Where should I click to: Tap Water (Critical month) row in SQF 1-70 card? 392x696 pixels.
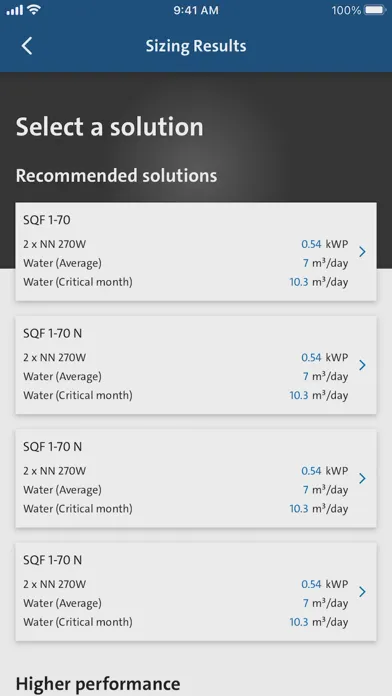point(186,282)
